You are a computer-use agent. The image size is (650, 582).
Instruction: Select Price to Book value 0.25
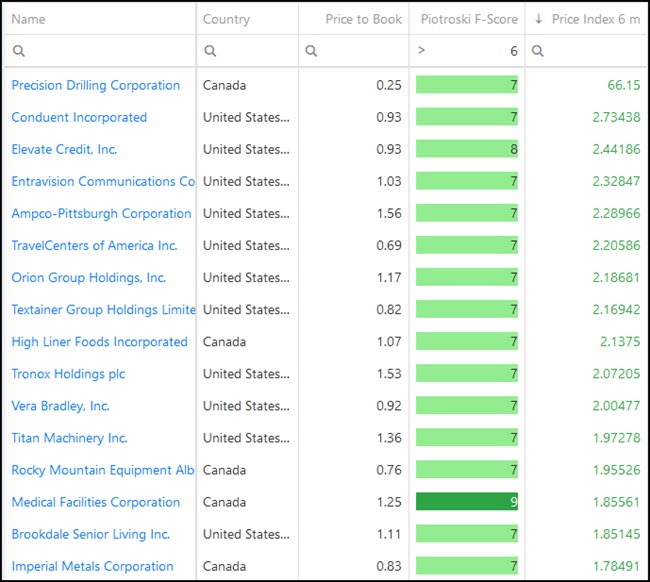(389, 85)
